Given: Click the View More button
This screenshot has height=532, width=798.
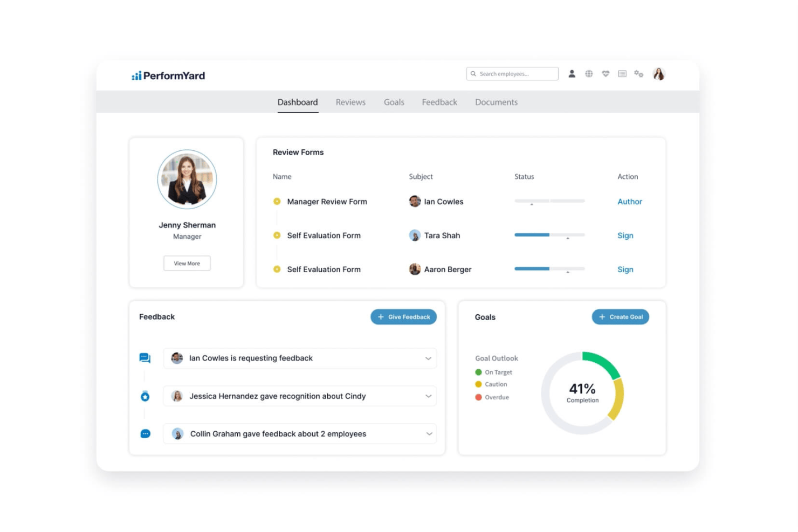Looking at the screenshot, I should 187,264.
